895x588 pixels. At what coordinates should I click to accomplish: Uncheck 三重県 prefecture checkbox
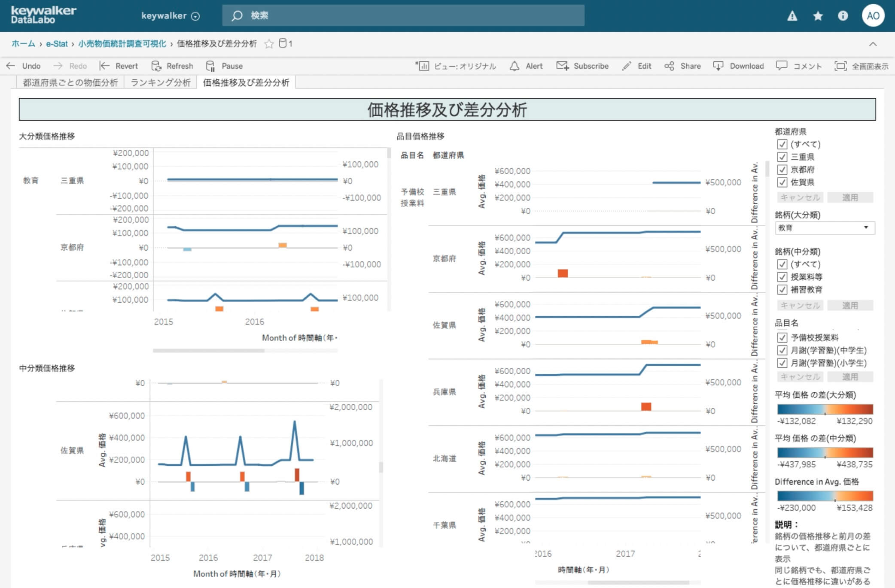782,157
